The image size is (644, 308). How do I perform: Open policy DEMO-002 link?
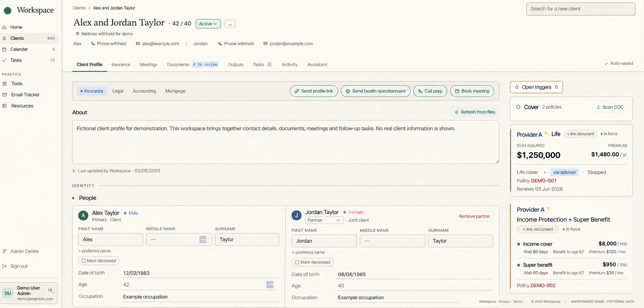(543, 286)
